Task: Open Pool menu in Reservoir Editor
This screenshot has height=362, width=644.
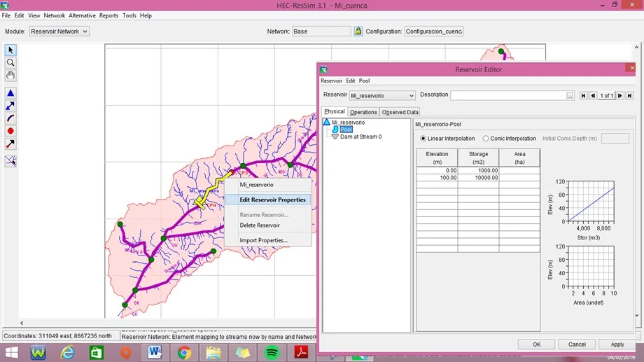Action: coord(364,81)
